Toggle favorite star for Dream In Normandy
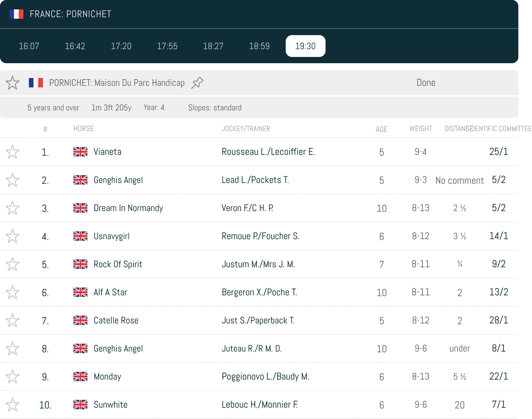 click(12, 208)
